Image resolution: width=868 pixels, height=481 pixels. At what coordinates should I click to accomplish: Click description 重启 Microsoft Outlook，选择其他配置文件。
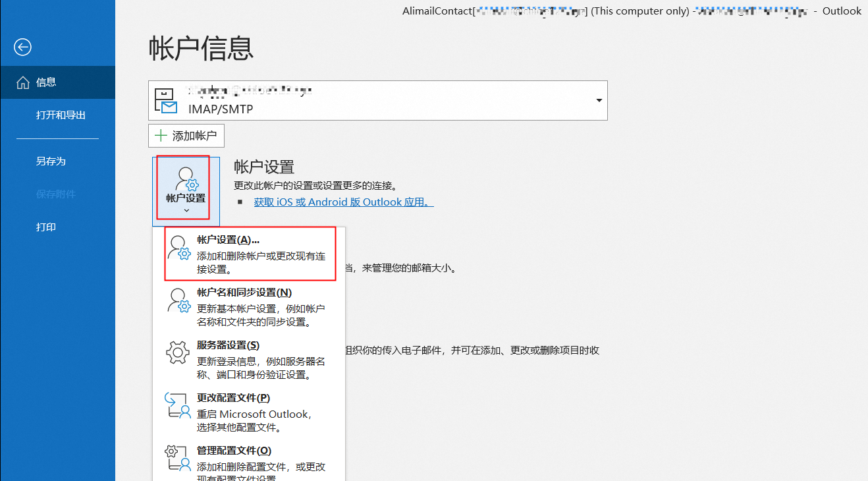[254, 420]
